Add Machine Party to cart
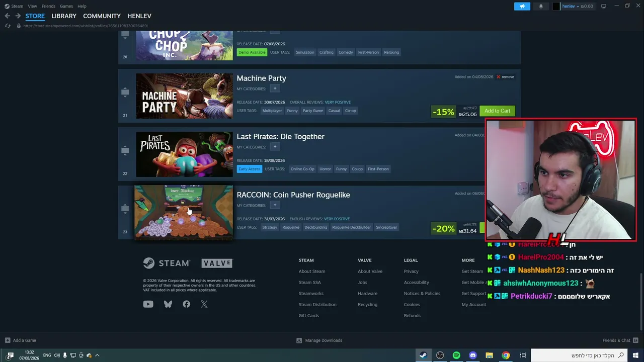 coord(497,111)
